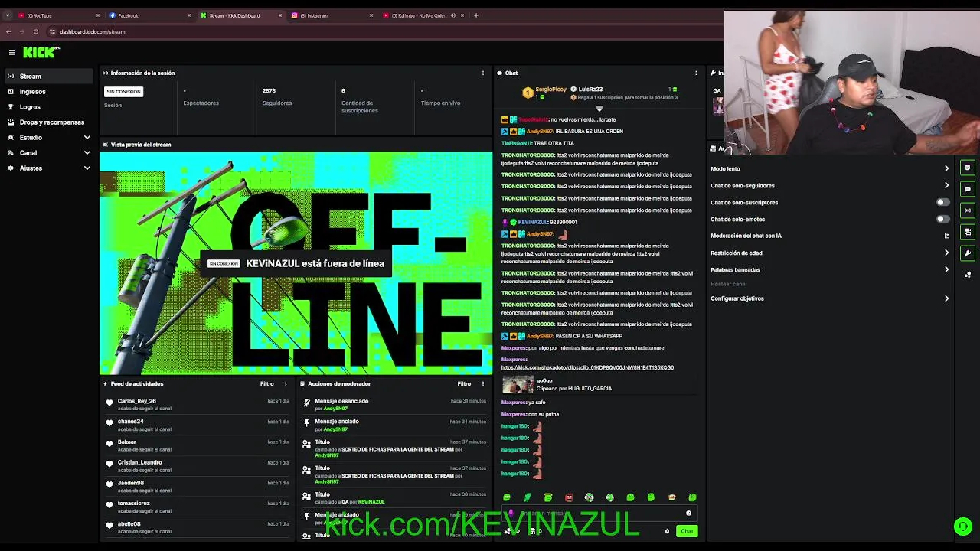The height and width of the screenshot is (551, 980).
Task: Toggle Chat de solo-suscriptores switch
Action: pos(943,202)
